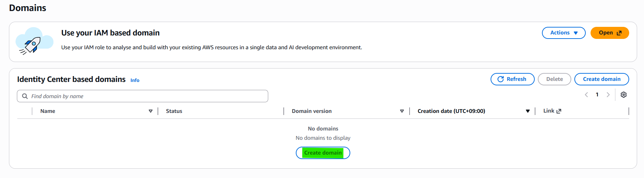
Task: Sort by Name column arrow
Action: coord(151,111)
